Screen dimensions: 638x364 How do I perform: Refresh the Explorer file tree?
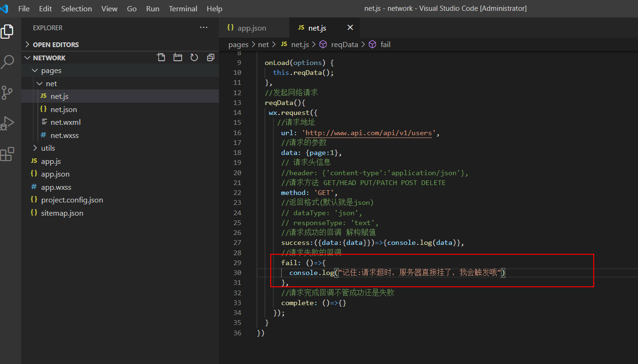(x=194, y=57)
